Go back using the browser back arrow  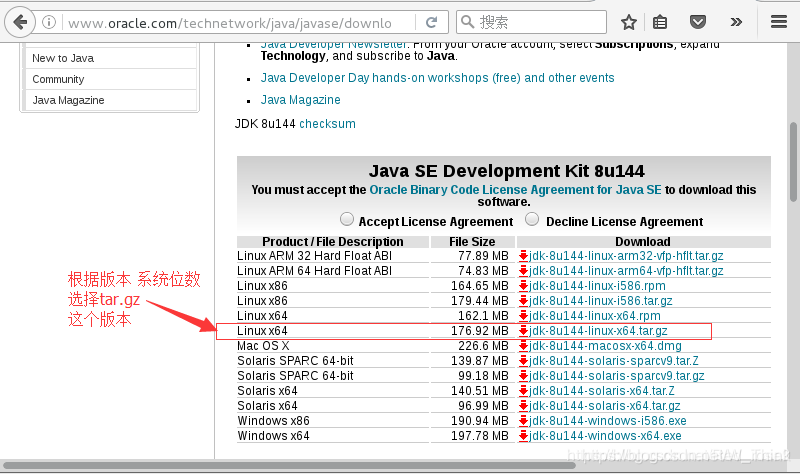[x=20, y=22]
